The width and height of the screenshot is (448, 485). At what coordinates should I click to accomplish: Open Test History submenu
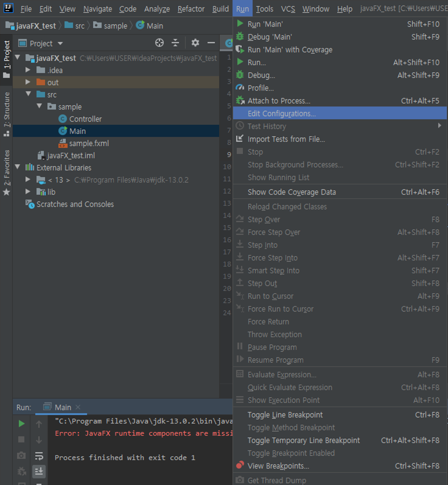340,126
